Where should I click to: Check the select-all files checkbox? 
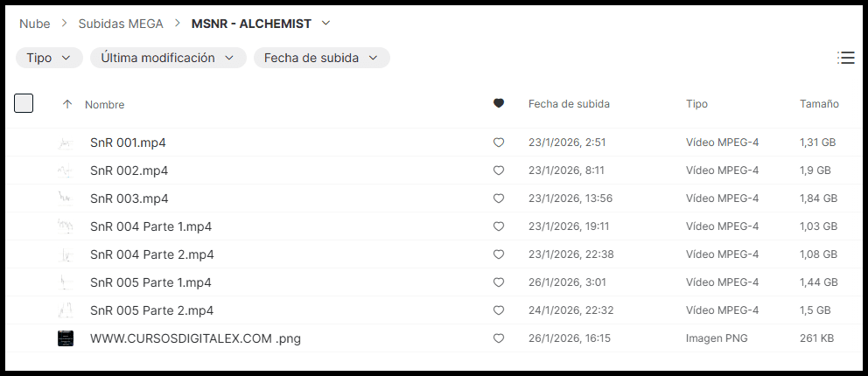click(x=24, y=103)
